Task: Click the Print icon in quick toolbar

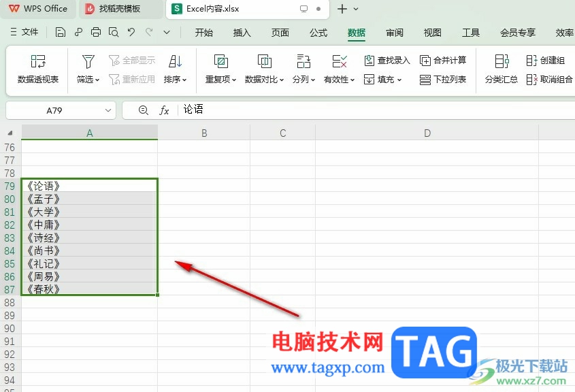Action: coord(96,32)
